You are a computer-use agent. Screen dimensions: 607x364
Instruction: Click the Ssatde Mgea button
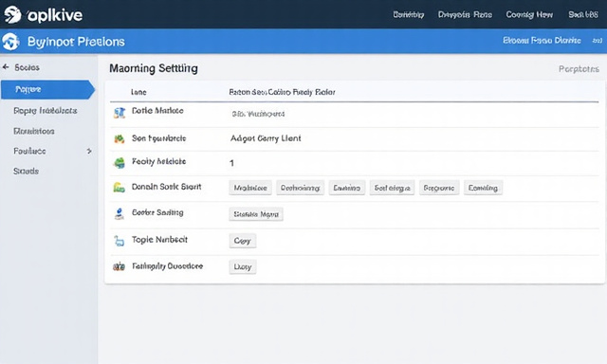click(x=256, y=214)
